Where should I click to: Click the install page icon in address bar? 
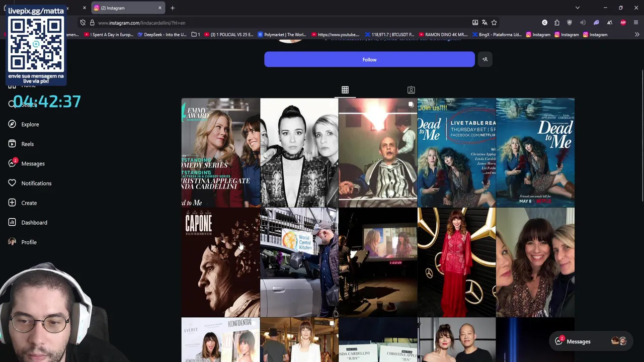tap(475, 23)
